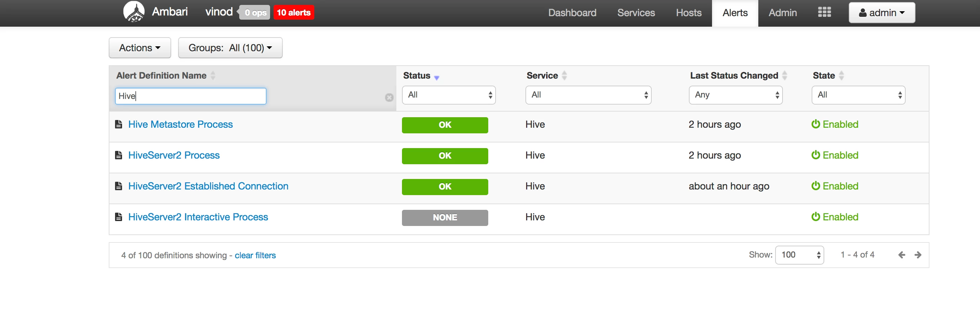Click document icon beside HiveServer2 Interactive Process
The height and width of the screenshot is (313, 980).
point(119,217)
